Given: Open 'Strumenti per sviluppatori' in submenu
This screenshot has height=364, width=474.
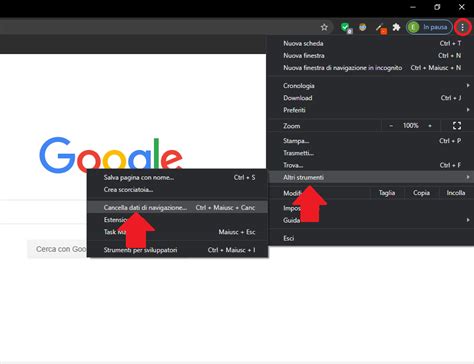Looking at the screenshot, I should point(177,250).
